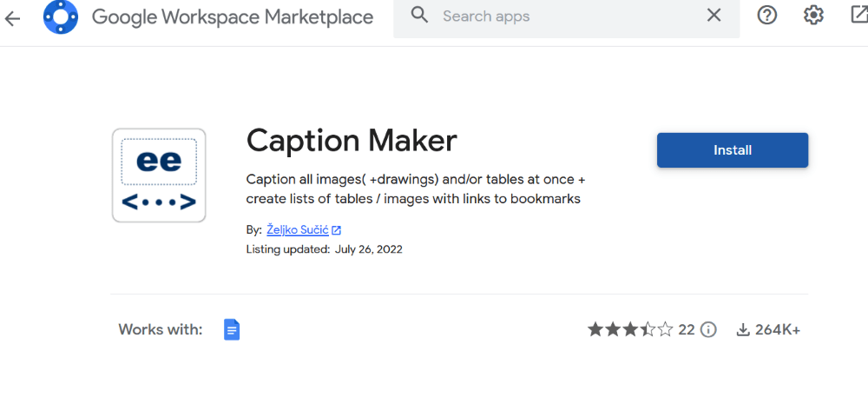Click the 264K+ installs text
868x417 pixels.
point(778,329)
